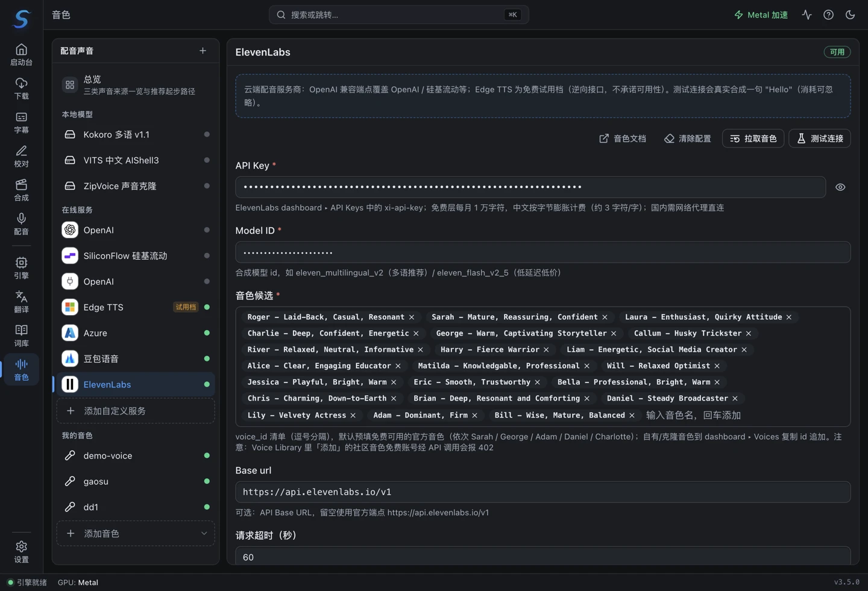
Task: Click the Metal 加速 indicator
Action: pyautogui.click(x=761, y=15)
